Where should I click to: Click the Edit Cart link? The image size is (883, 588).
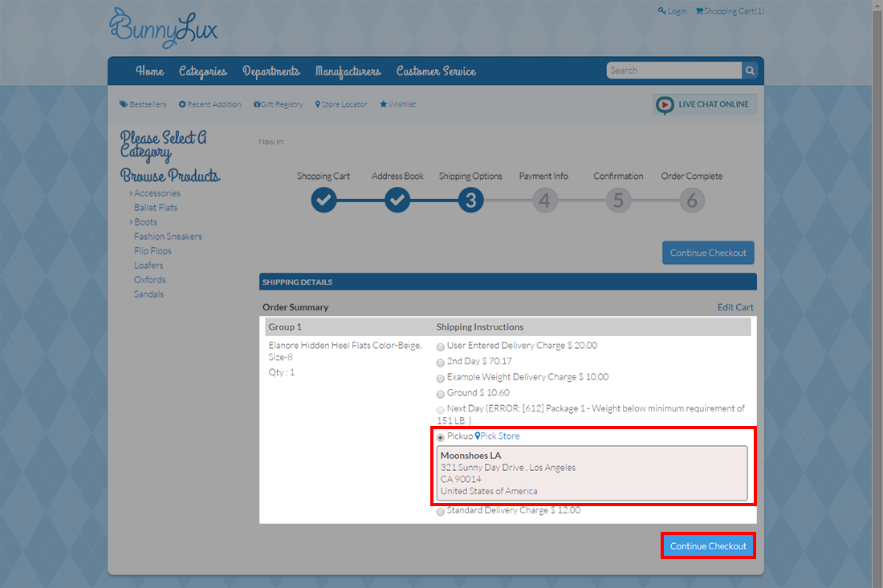pyautogui.click(x=734, y=307)
